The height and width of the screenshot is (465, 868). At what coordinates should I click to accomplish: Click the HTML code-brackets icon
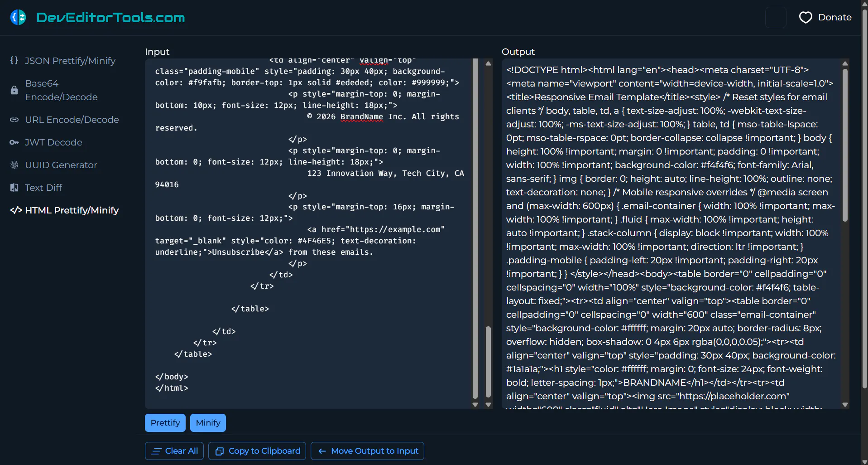(16, 210)
